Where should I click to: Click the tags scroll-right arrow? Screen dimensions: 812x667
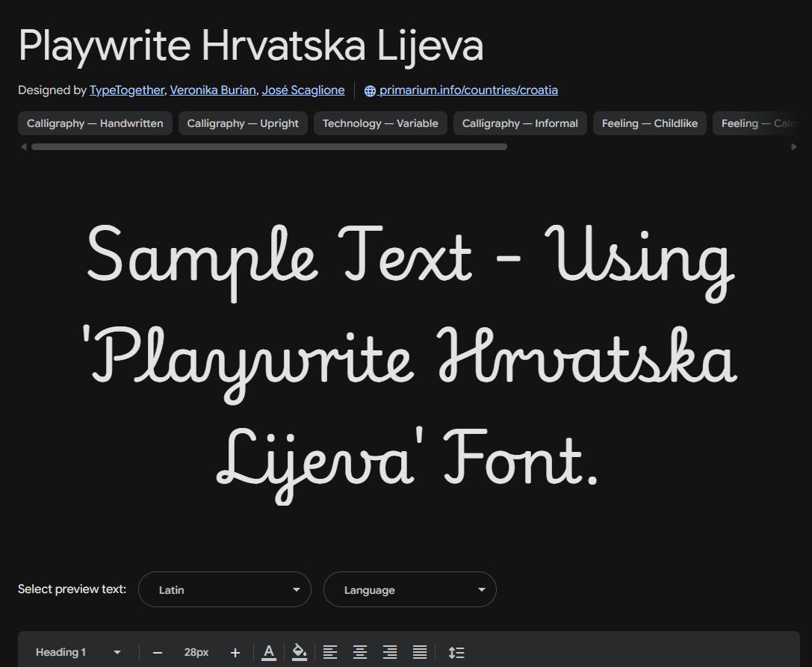point(794,147)
